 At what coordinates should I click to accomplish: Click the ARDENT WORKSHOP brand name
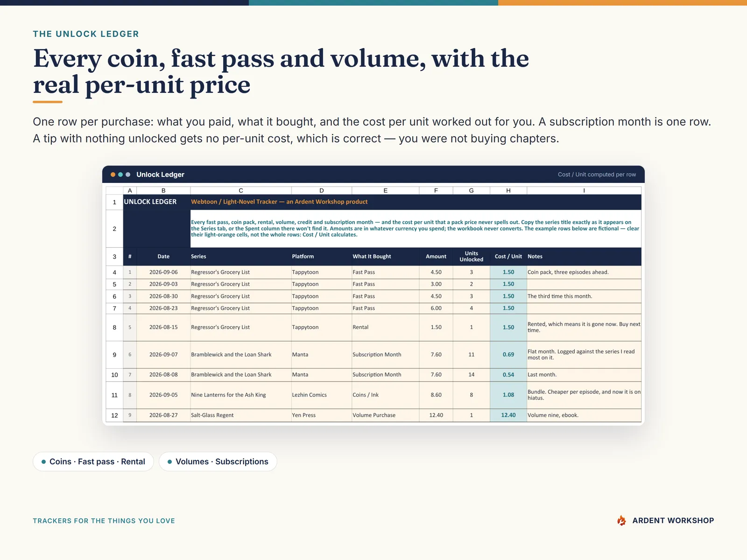(673, 521)
